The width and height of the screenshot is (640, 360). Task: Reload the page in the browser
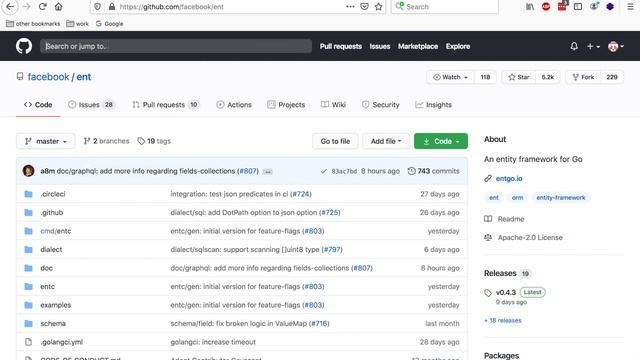[x=42, y=7]
